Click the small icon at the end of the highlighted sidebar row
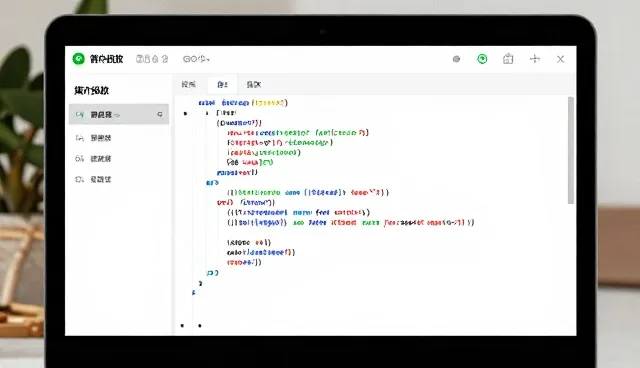This screenshot has width=640, height=368. coord(160,114)
